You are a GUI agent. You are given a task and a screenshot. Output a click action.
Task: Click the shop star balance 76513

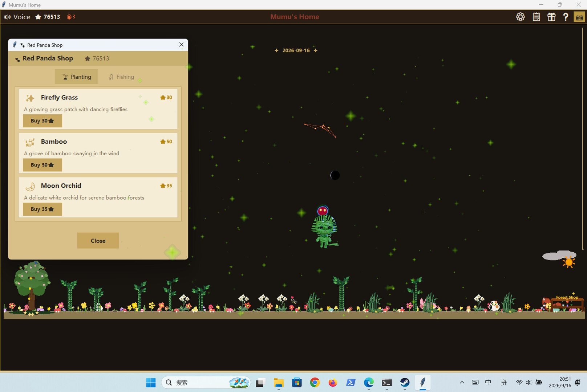tap(97, 58)
